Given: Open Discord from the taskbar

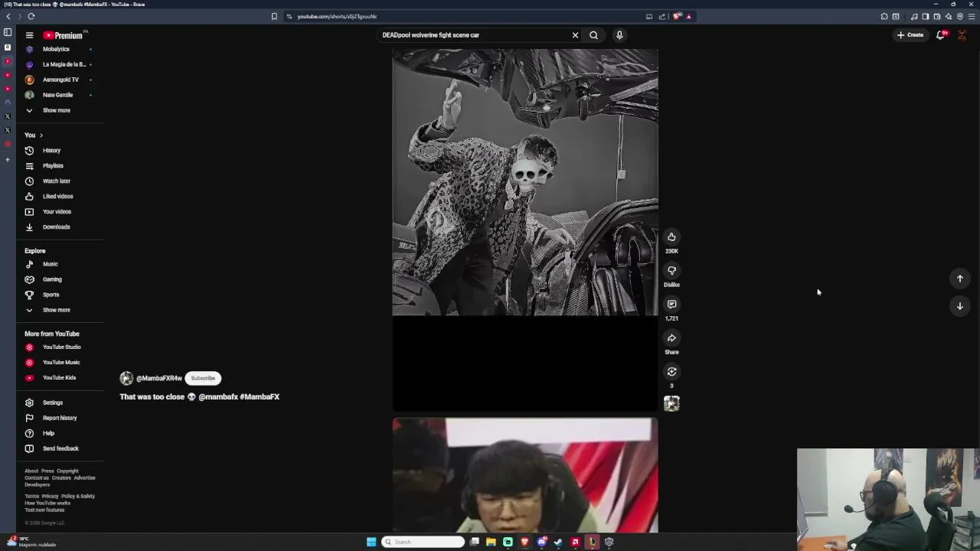Looking at the screenshot, I should [x=541, y=542].
